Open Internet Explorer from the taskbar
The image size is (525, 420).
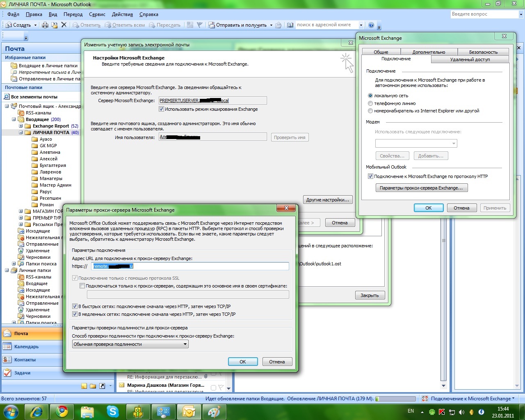(37, 412)
